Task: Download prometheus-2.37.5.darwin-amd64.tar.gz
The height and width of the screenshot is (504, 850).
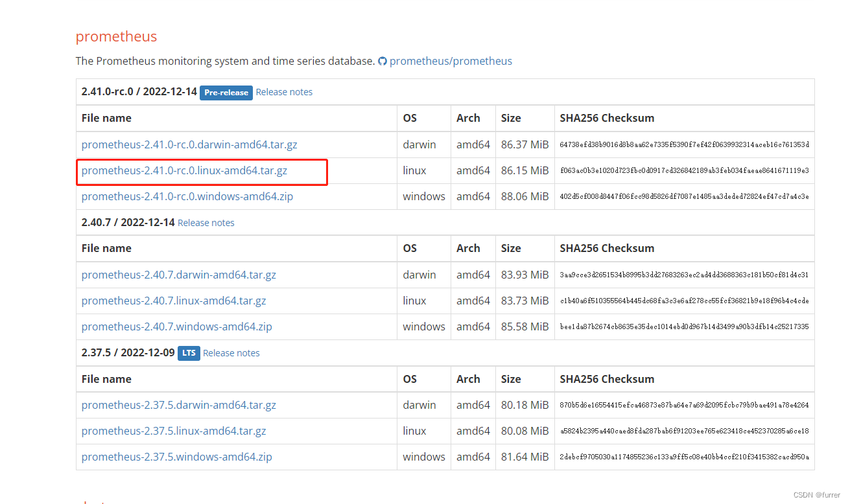Action: [179, 405]
